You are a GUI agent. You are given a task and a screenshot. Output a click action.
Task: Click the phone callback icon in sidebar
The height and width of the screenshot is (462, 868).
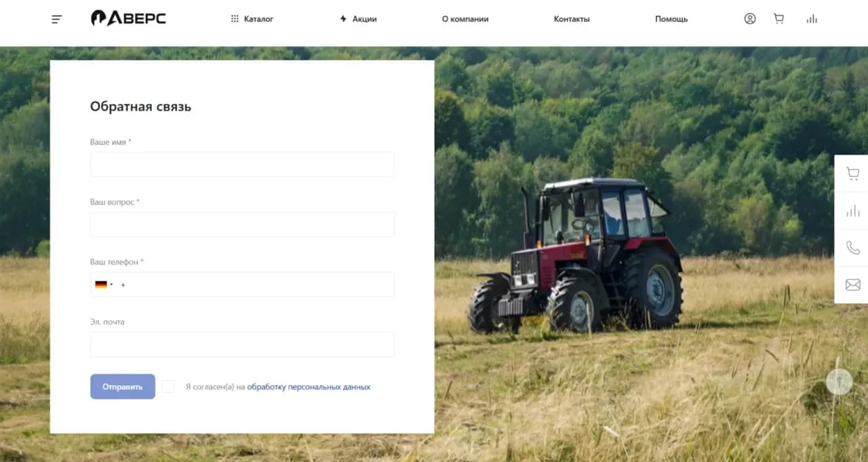(852, 248)
